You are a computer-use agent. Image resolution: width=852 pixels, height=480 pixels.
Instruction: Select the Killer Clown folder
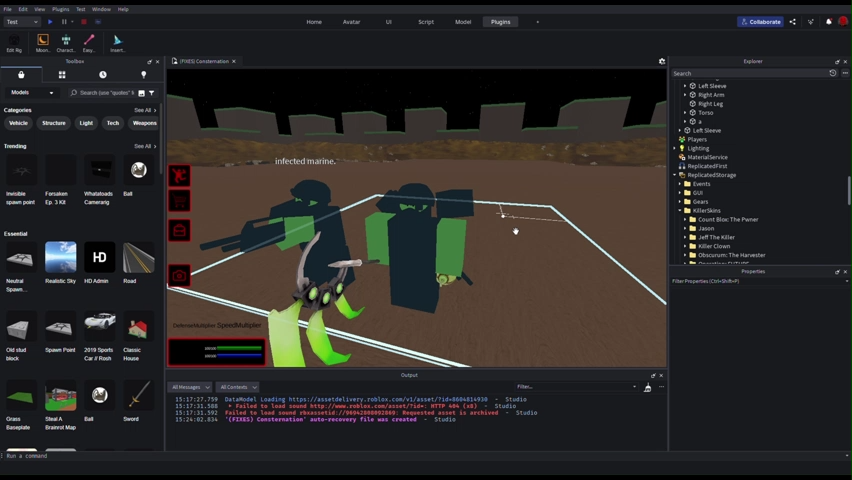click(x=713, y=246)
